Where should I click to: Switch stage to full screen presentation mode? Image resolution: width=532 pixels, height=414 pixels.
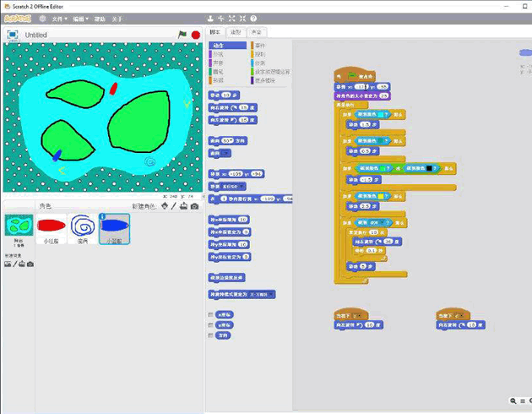[13, 35]
